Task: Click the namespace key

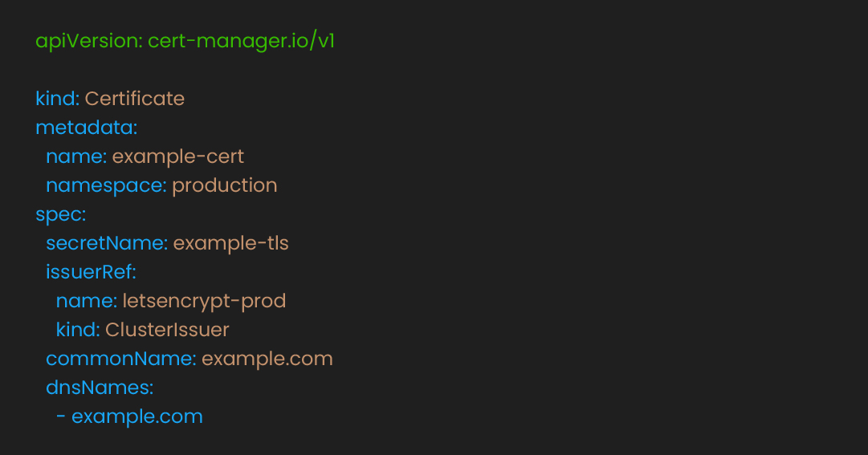Action: coord(106,186)
